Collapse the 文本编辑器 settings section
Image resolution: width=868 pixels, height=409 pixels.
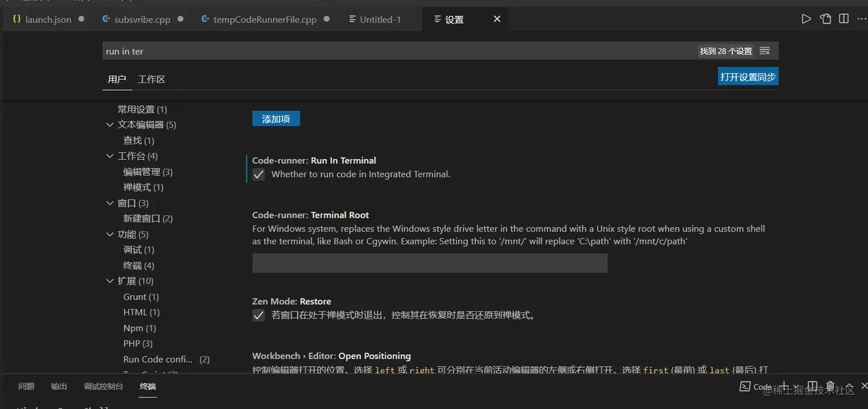click(x=110, y=124)
